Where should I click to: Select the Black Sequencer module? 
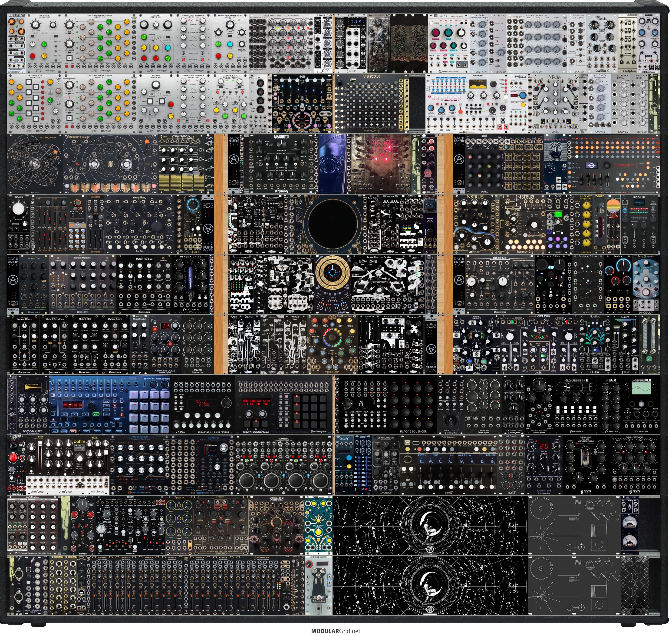(x=388, y=405)
